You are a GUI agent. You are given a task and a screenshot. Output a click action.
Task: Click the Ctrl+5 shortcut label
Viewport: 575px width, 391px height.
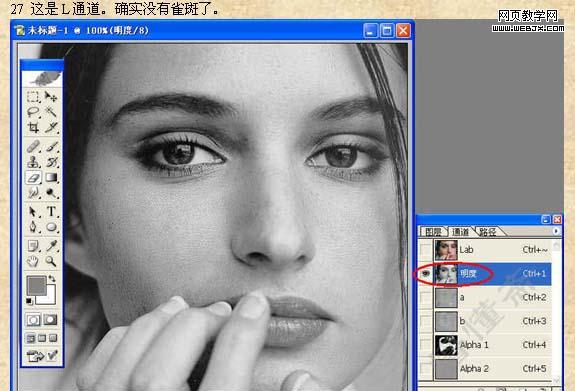(x=534, y=369)
